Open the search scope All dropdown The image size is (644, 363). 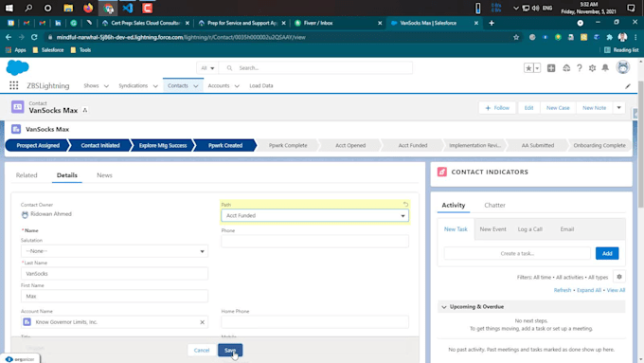coord(207,68)
